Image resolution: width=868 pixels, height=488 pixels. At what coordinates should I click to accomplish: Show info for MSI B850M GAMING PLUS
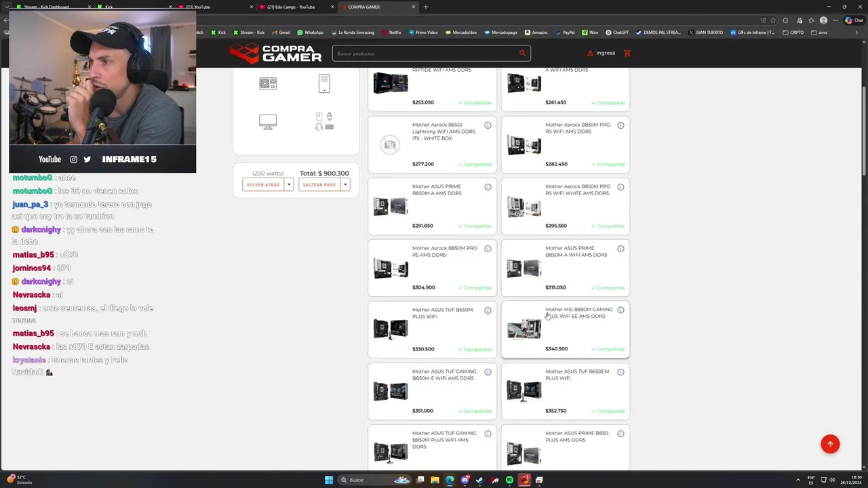click(620, 310)
